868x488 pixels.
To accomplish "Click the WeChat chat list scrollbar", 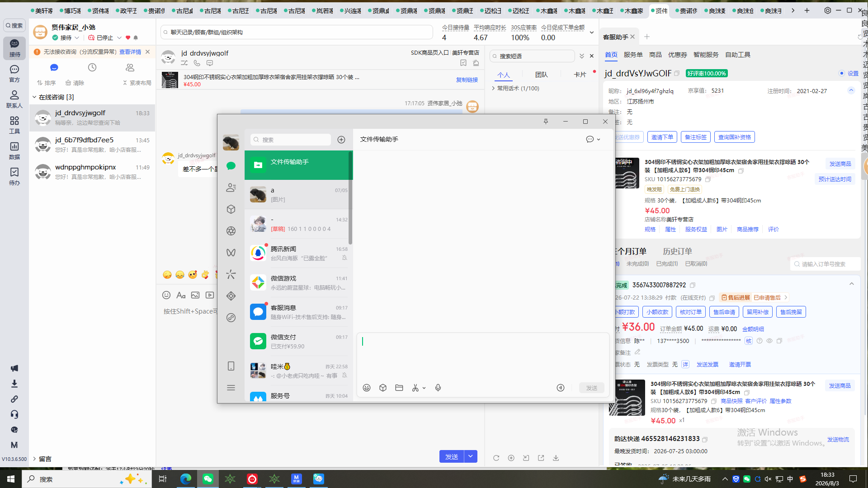I will [350, 198].
